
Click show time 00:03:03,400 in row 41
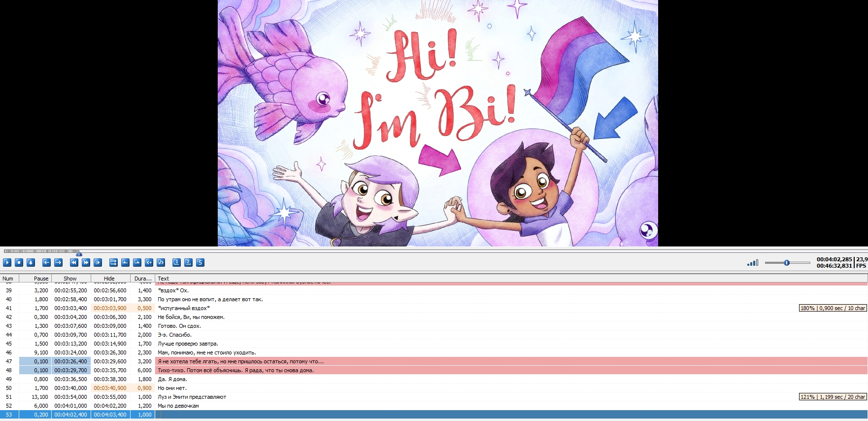(x=70, y=308)
